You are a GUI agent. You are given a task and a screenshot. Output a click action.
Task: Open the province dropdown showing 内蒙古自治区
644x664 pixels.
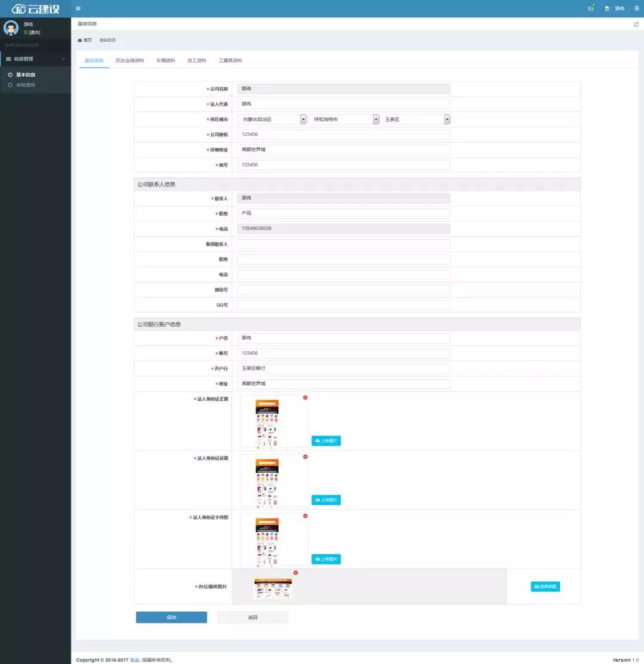point(271,119)
